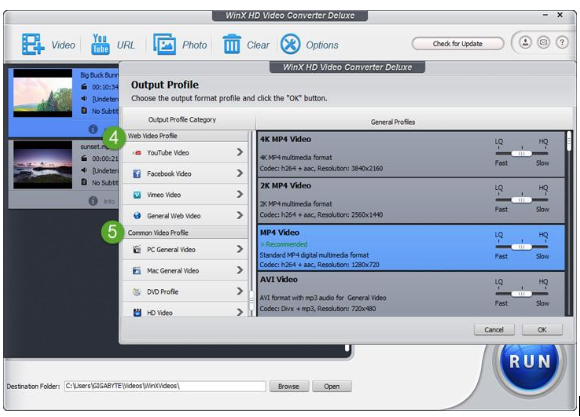The height and width of the screenshot is (417, 580).
Task: Click the Photo slideshow icon
Action: coord(165,44)
